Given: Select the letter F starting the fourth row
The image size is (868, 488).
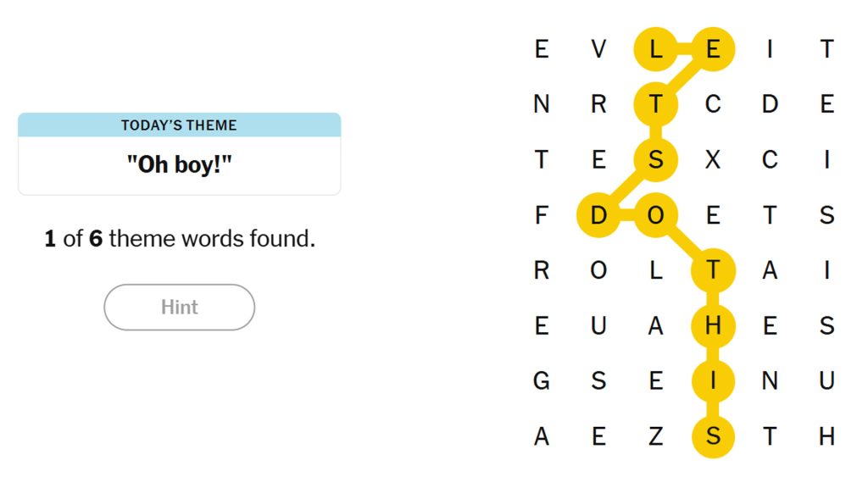Looking at the screenshot, I should tap(541, 215).
